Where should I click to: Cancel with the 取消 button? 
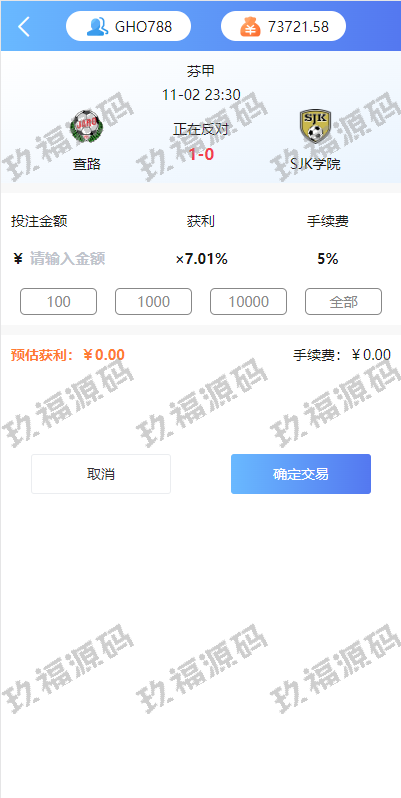coord(101,474)
